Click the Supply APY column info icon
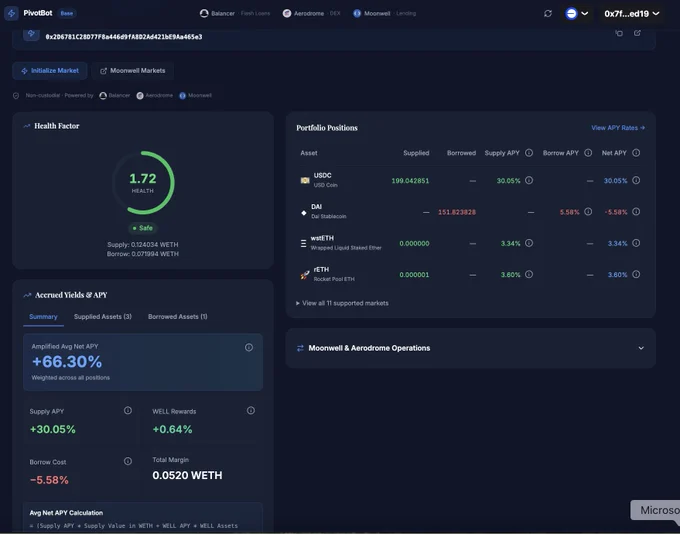The height and width of the screenshot is (534, 680). [x=529, y=153]
